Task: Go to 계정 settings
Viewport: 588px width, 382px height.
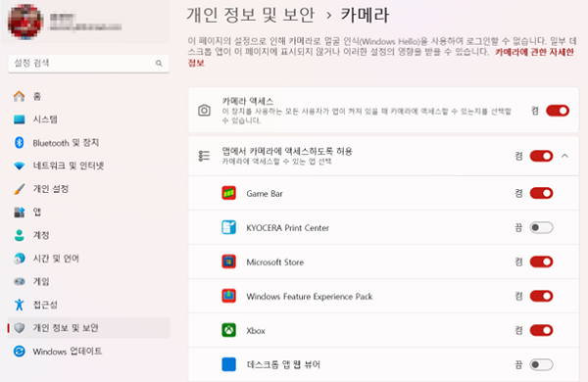Action: [88, 235]
